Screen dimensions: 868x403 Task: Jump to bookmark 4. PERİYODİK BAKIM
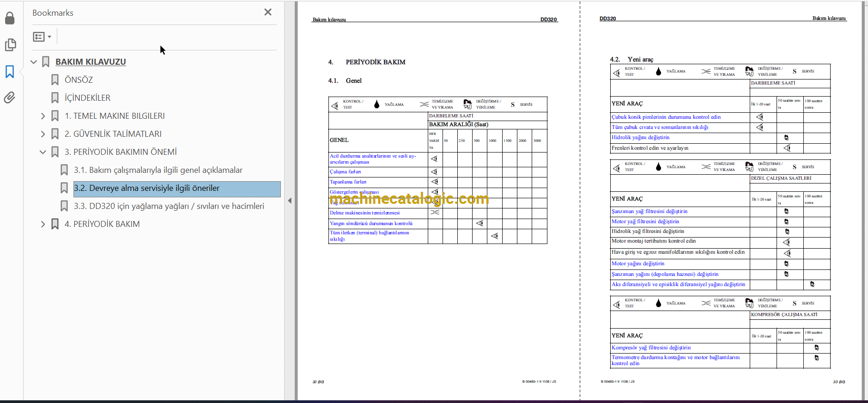click(x=102, y=224)
